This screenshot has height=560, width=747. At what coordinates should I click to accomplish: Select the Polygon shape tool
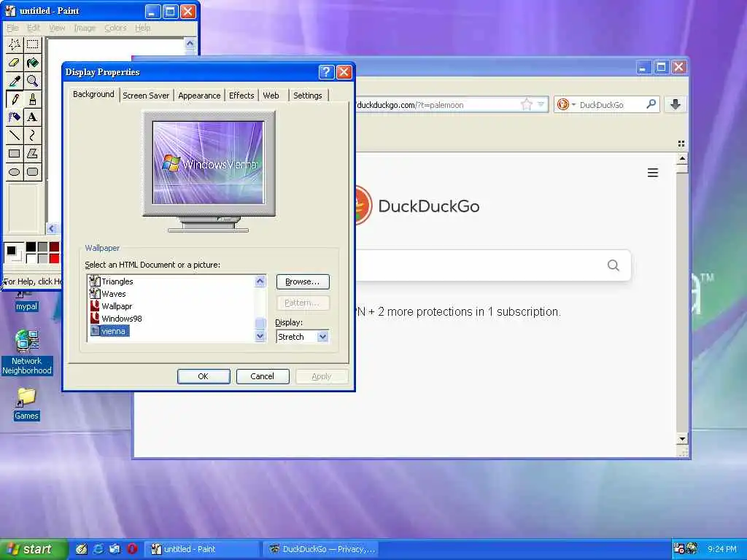(32, 153)
